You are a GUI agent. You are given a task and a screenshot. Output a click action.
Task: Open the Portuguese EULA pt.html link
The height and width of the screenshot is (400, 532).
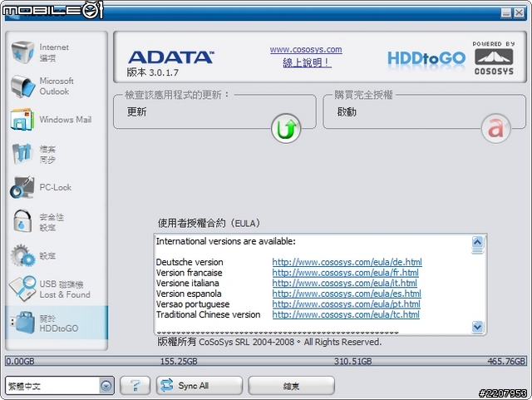346,304
